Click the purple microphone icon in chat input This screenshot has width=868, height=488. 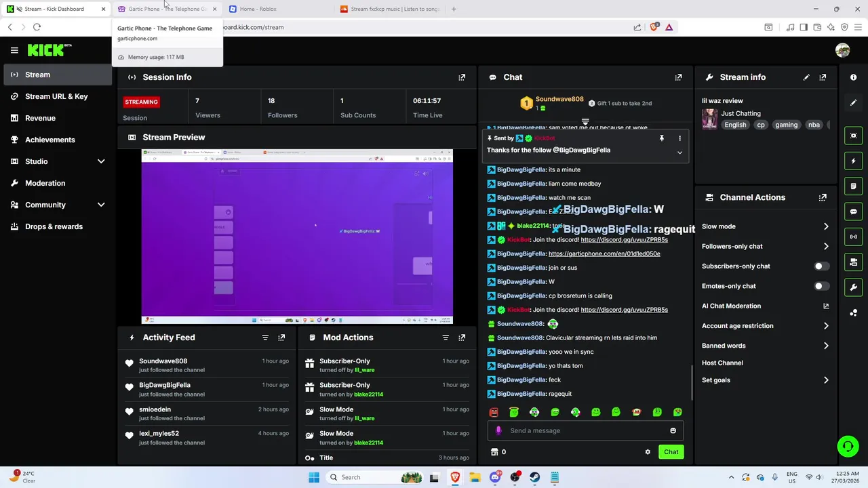click(498, 430)
